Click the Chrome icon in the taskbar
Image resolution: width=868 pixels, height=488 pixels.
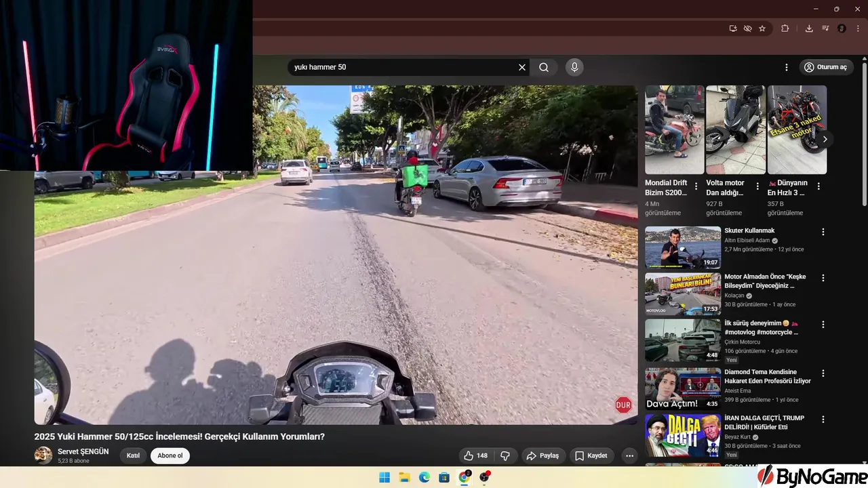(x=465, y=477)
